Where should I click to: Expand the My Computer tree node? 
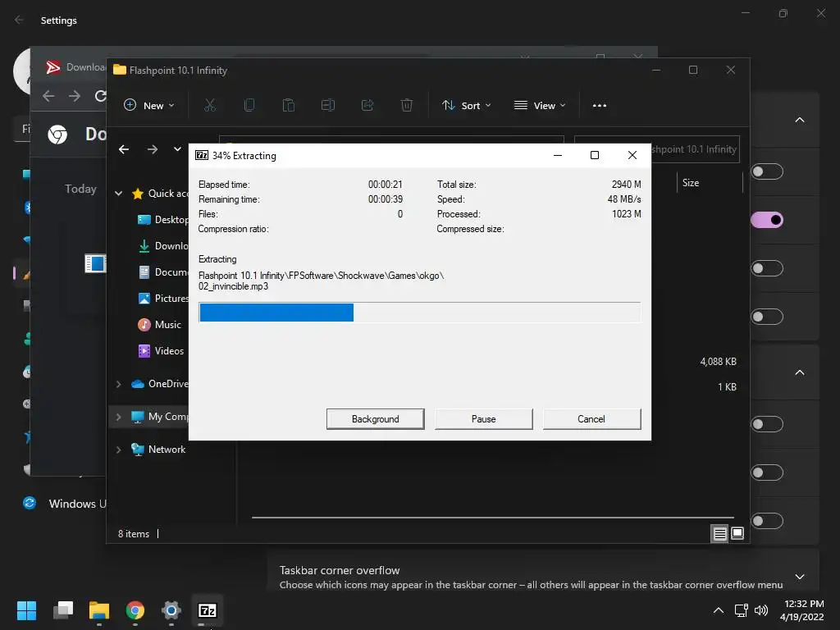(x=118, y=417)
